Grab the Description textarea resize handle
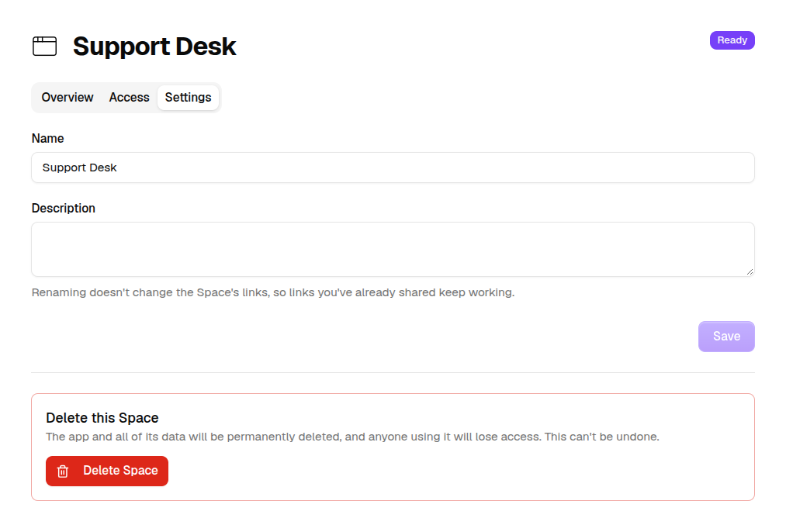The width and height of the screenshot is (786, 532). [x=750, y=271]
